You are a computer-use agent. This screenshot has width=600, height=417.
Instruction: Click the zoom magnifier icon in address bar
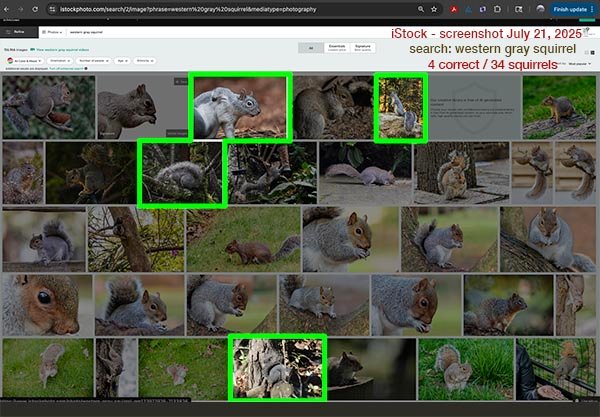(x=421, y=9)
